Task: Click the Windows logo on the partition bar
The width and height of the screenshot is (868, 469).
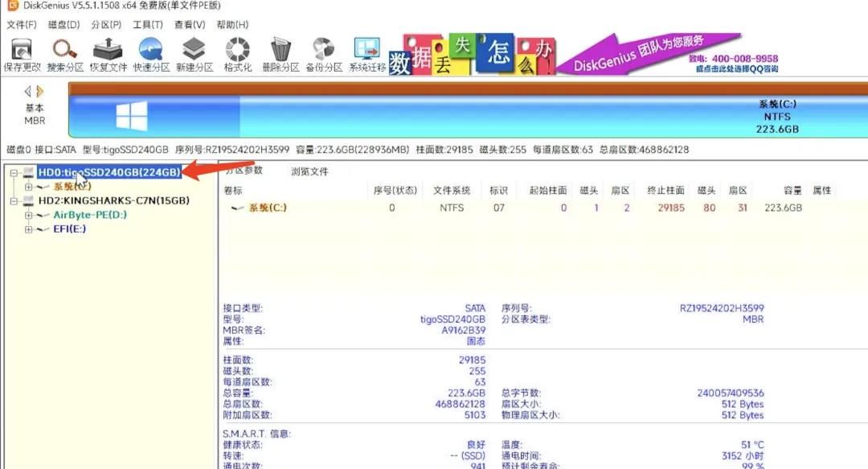Action: [132, 116]
